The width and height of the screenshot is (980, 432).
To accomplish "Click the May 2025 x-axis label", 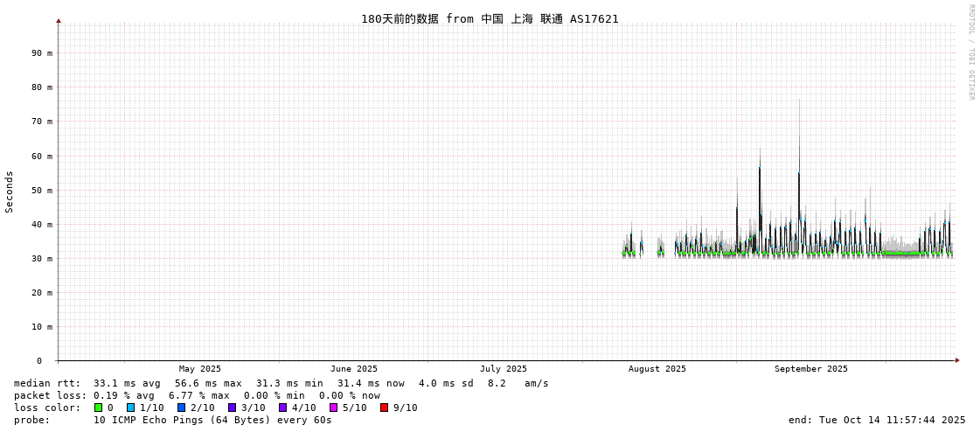I will click(x=200, y=369).
